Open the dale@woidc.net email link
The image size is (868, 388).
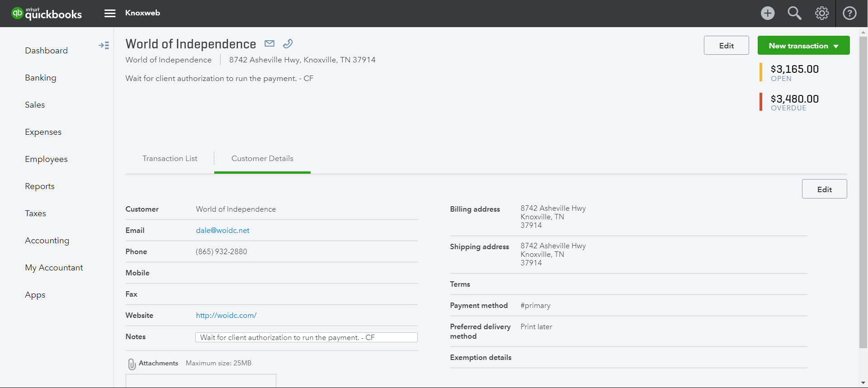tap(222, 230)
